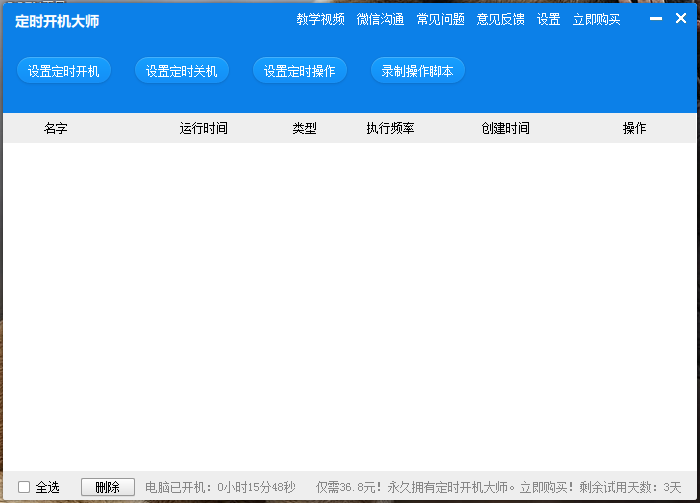Select the 设置定时操作 button

point(300,71)
